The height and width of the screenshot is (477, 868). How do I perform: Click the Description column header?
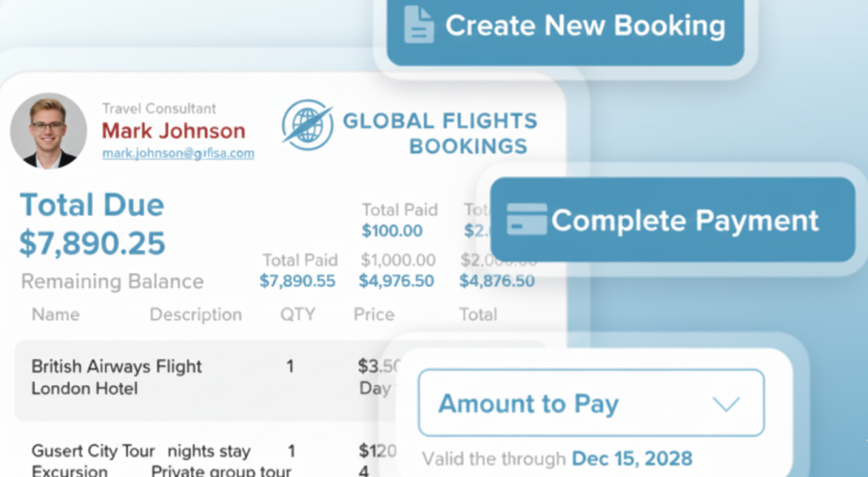(196, 314)
